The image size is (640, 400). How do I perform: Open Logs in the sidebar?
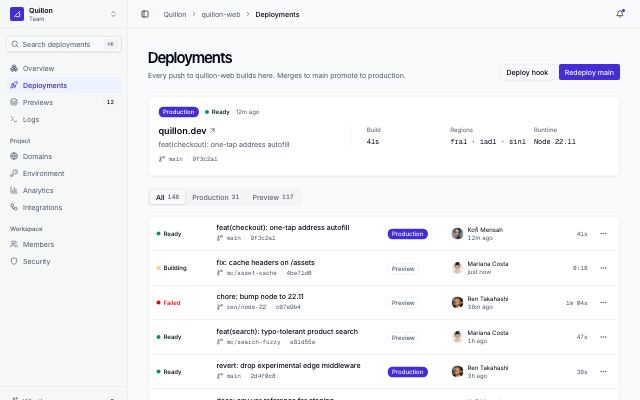click(x=64, y=120)
